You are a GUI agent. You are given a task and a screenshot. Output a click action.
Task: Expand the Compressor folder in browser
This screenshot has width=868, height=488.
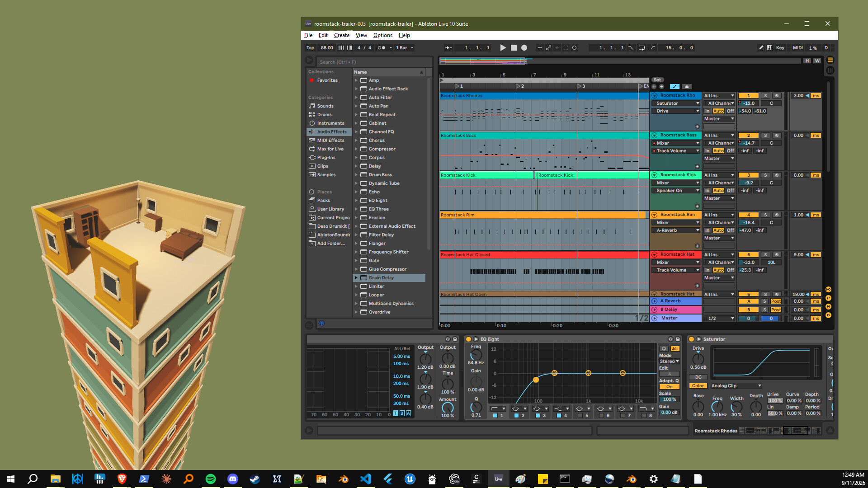tap(356, 149)
